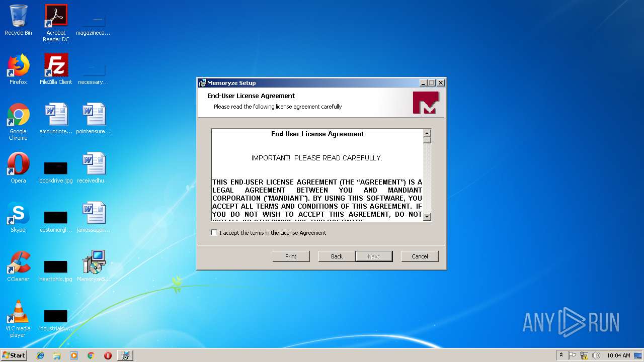The height and width of the screenshot is (362, 644).
Task: Launch Opera desktop shortcut
Action: [18, 168]
